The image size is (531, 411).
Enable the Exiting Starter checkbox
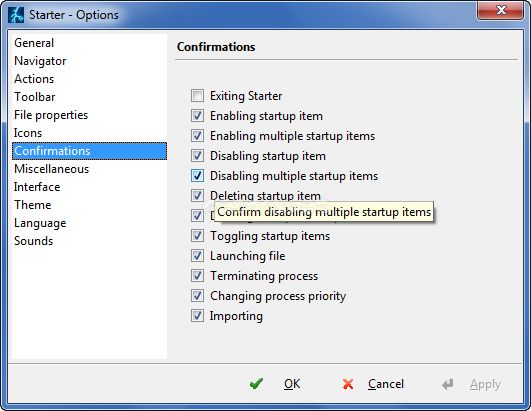point(197,96)
